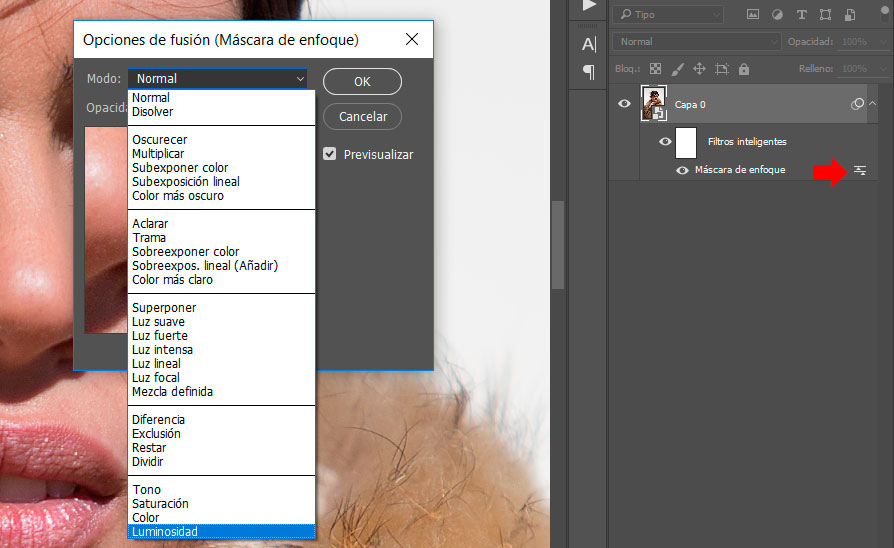The width and height of the screenshot is (894, 548).
Task: Click the lock transparent pixels icon
Action: (x=655, y=69)
